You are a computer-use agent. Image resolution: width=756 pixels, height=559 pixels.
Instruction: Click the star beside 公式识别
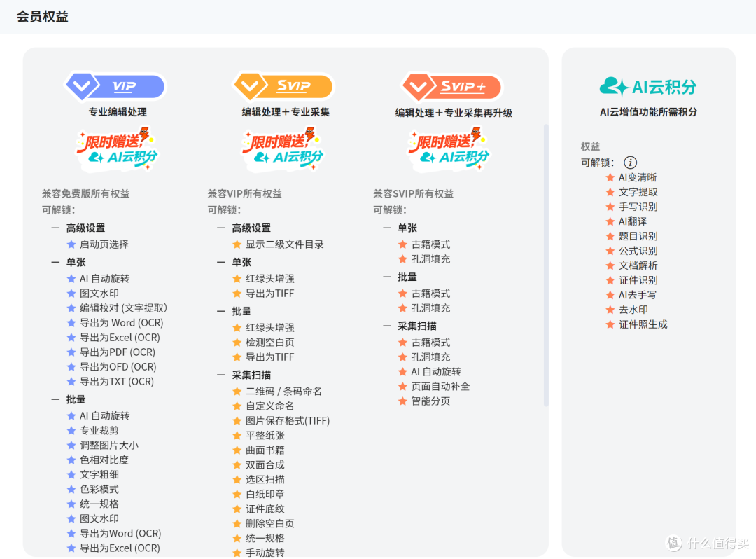(610, 251)
